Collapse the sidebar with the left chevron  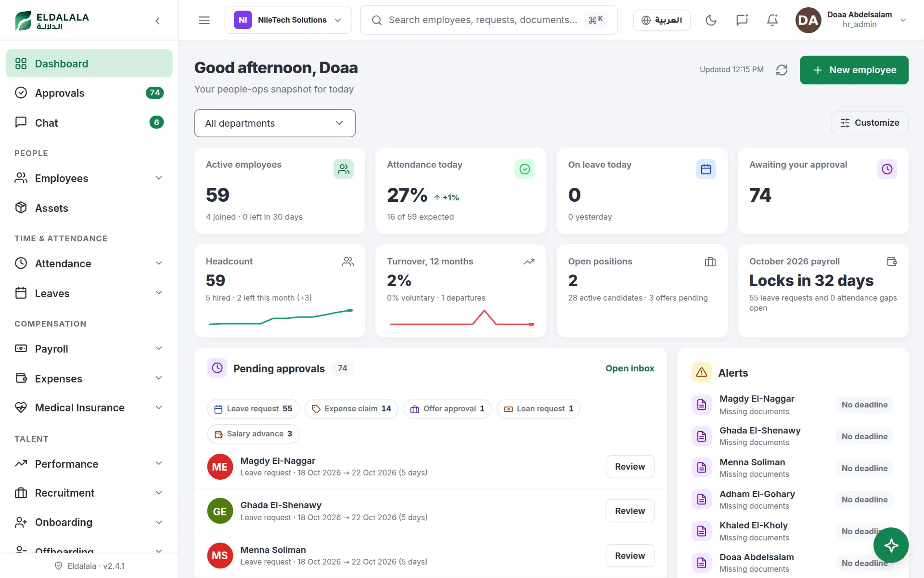click(157, 21)
